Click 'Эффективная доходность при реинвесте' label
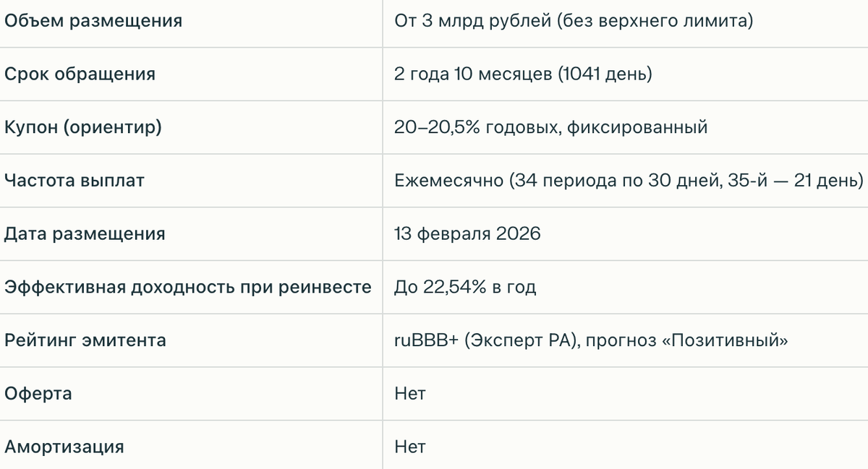The height and width of the screenshot is (469, 868). pos(188,287)
